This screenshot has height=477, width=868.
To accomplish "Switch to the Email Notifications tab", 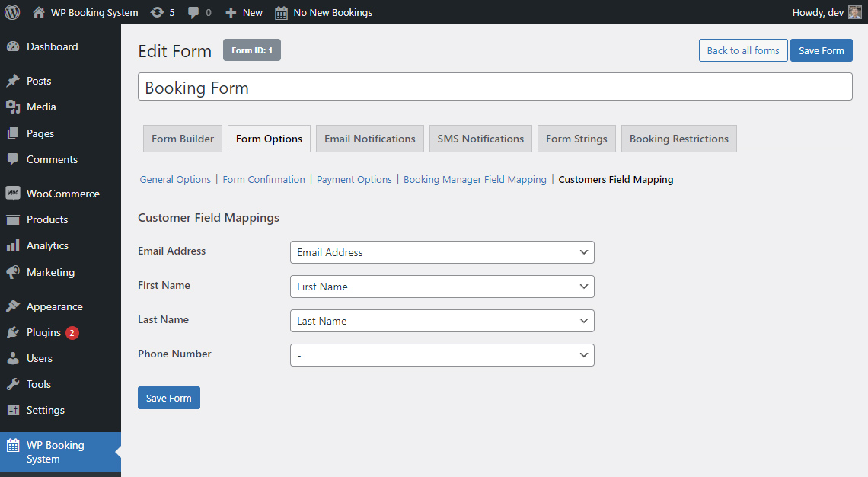I will pos(369,138).
